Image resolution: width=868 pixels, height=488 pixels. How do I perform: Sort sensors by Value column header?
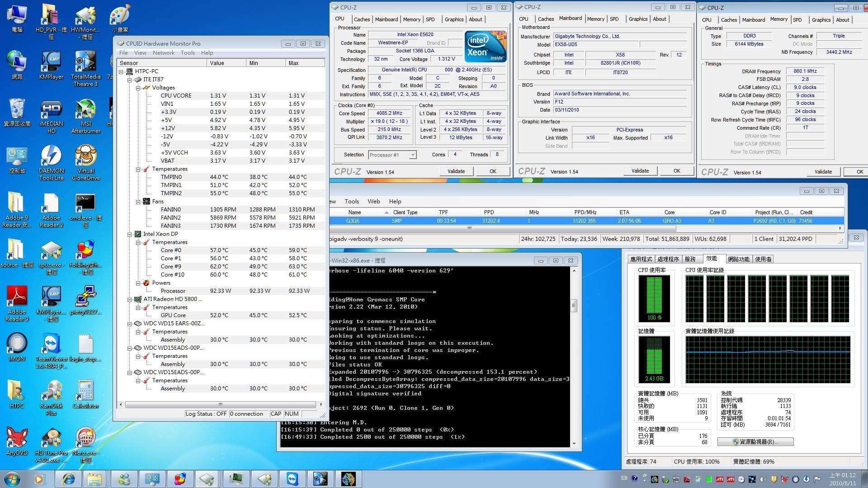click(x=226, y=63)
